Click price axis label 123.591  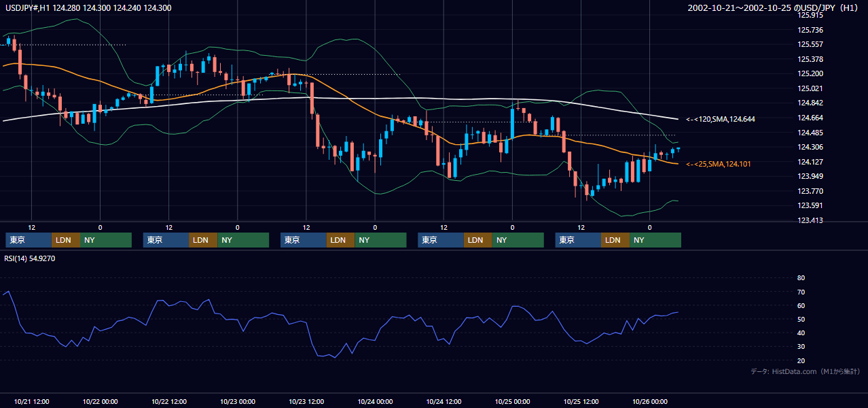tap(810, 205)
